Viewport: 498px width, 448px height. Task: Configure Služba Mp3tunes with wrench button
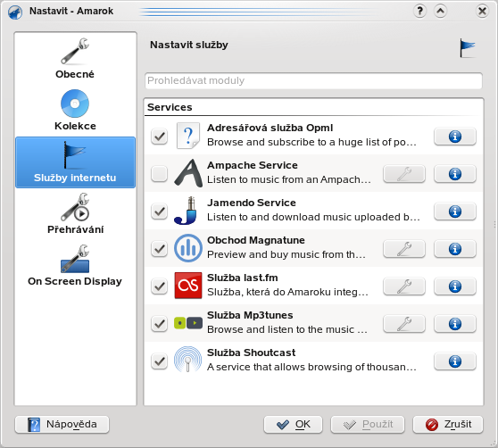tap(404, 324)
